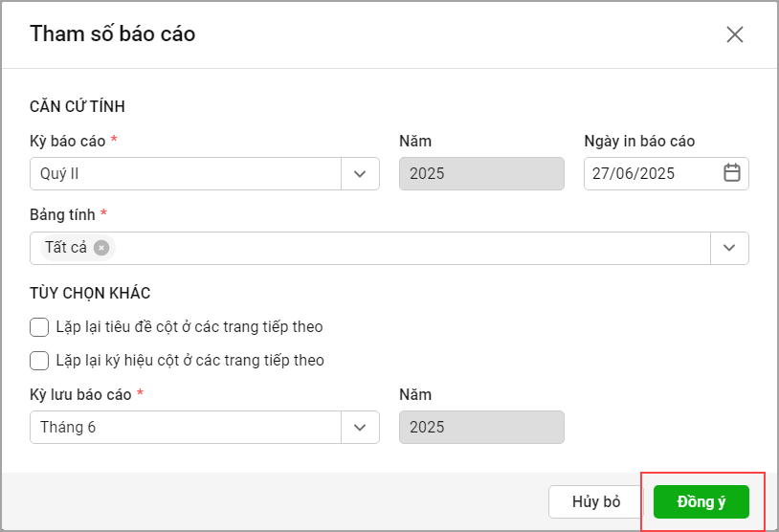Enable Lặp lại ký hiệu cột checkbox

point(39,361)
